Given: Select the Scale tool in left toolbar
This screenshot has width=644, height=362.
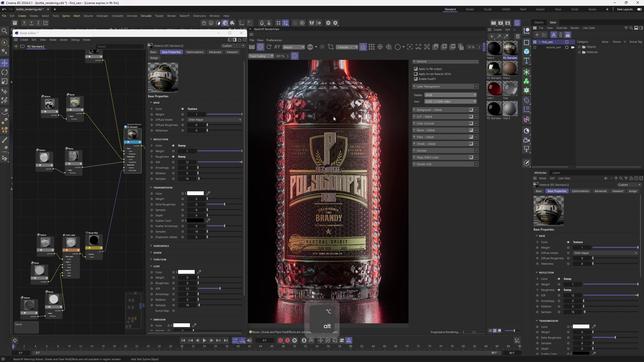Looking at the screenshot, I should point(5,82).
